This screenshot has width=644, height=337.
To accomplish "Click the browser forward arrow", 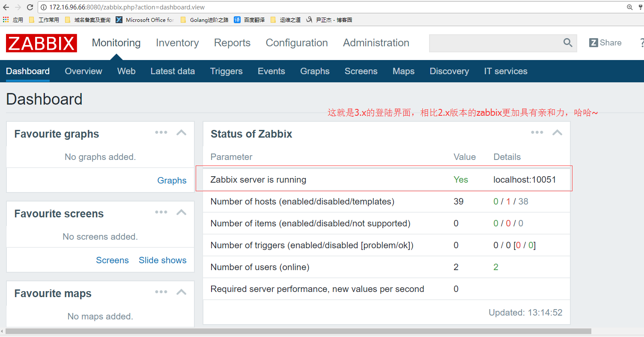I will coord(18,7).
